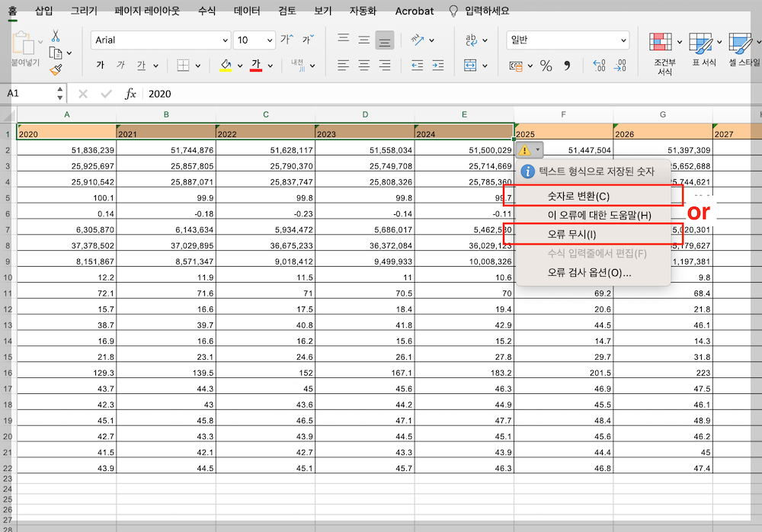Click text orientation icon
Viewport: 762px width, 532px height.
[418, 40]
